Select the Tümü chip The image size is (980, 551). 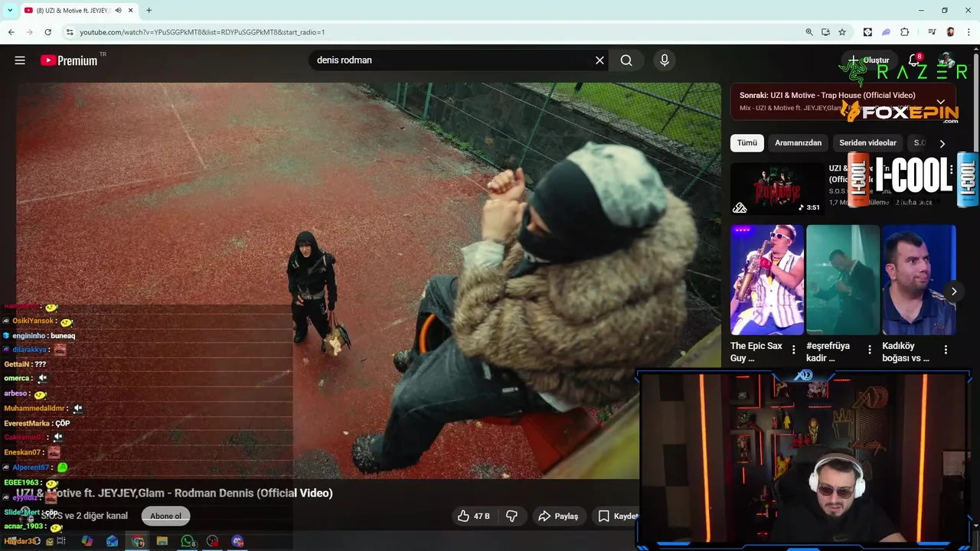click(x=747, y=143)
